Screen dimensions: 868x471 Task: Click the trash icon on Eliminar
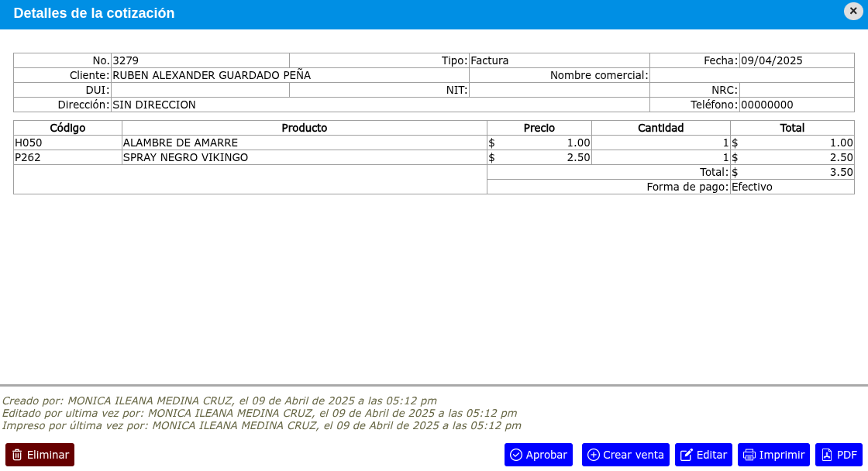17,455
